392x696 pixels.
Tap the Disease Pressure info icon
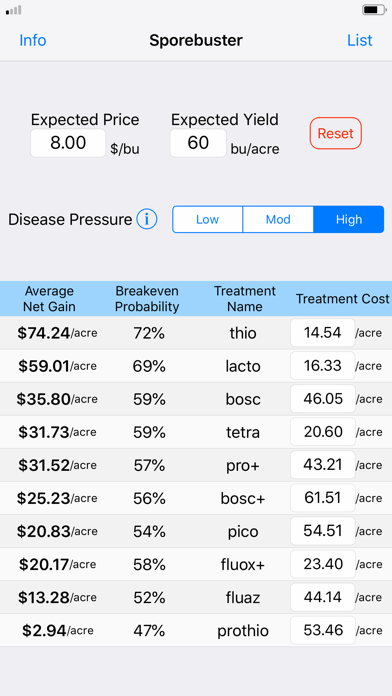(147, 219)
